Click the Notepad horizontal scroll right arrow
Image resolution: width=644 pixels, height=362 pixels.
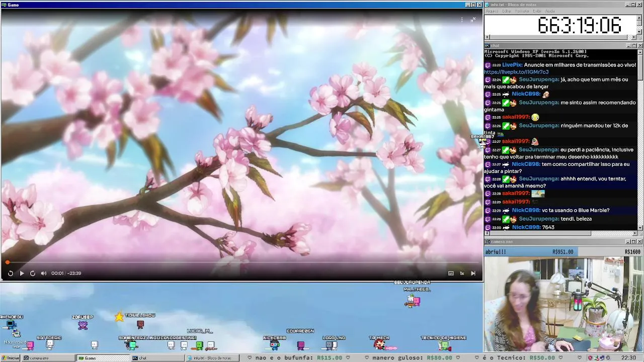(x=634, y=37)
